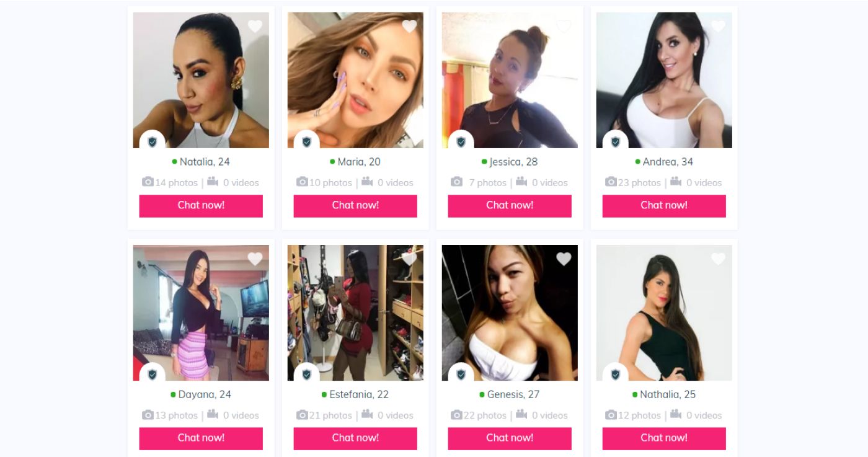Toggle the heart on Genesis's photo
Viewport: 868px width, 457px height.
564,259
